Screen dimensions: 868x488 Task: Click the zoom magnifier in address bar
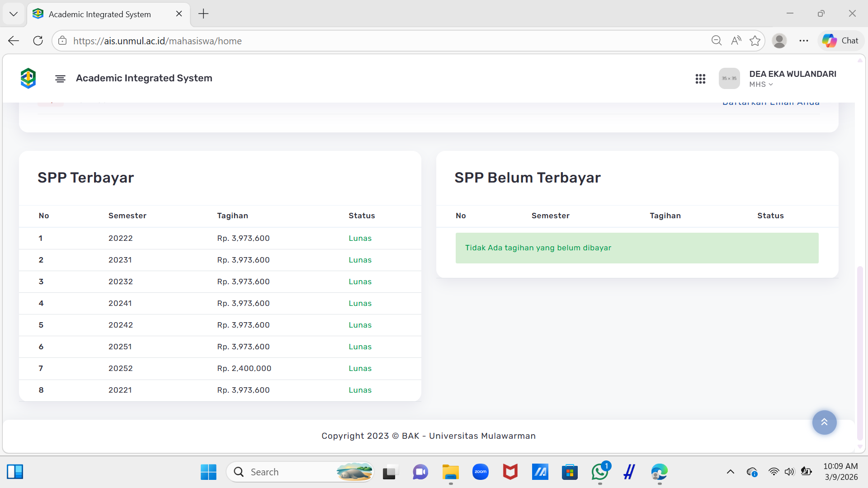pos(716,41)
